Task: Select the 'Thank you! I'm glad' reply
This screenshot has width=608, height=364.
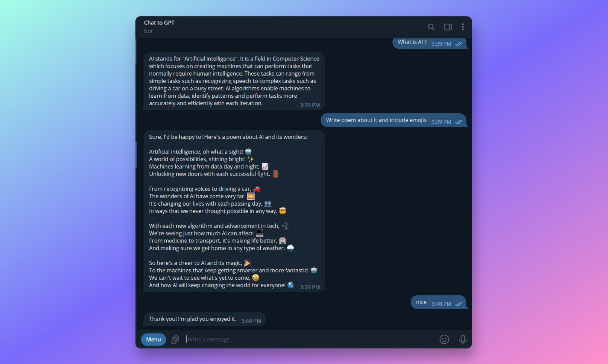Action: pyautogui.click(x=205, y=319)
